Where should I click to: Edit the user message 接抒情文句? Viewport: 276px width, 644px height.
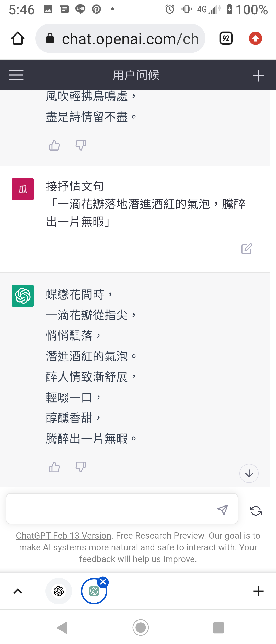pos(247,249)
